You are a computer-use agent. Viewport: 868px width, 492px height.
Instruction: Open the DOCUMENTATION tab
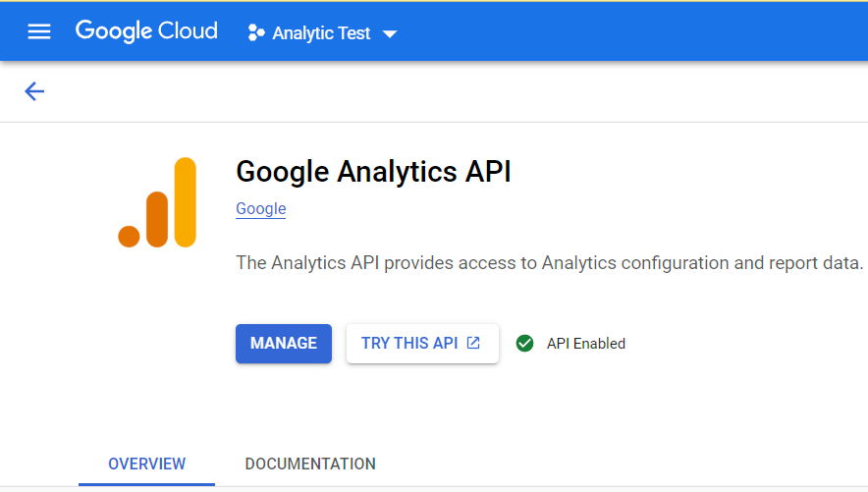coord(310,464)
